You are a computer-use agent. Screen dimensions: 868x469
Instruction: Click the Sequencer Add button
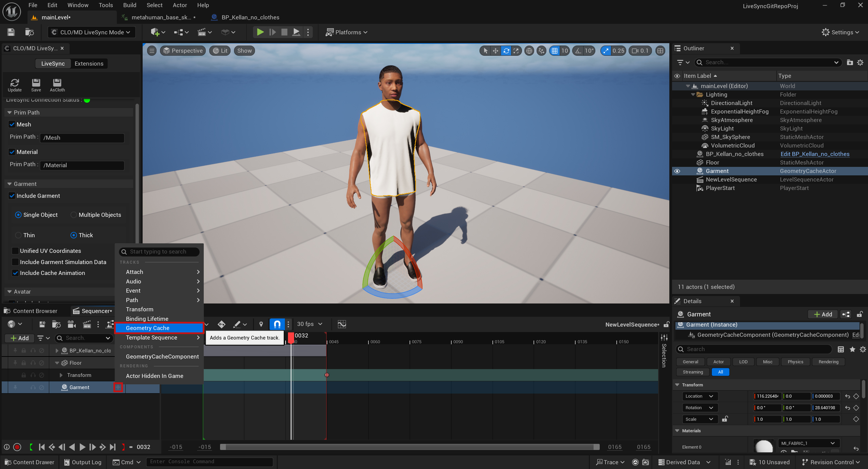coord(19,338)
